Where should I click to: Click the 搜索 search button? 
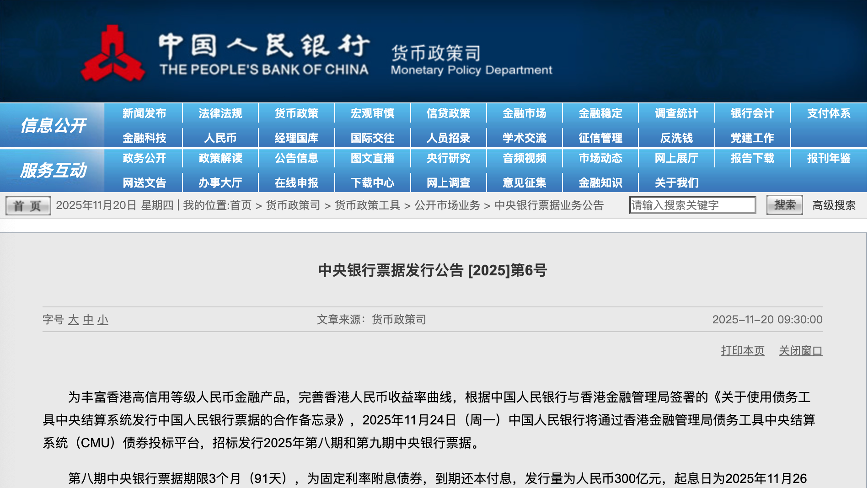click(x=784, y=205)
